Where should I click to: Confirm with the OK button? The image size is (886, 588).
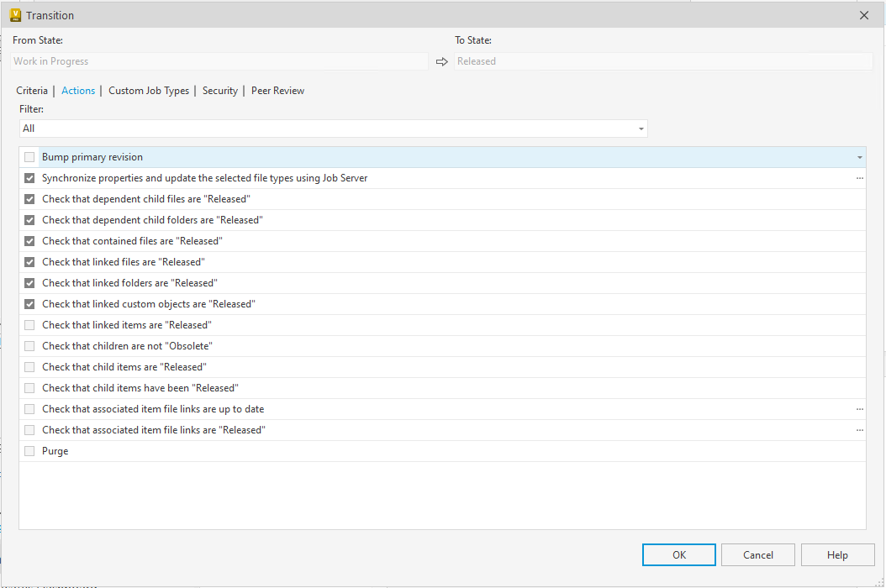(x=678, y=554)
